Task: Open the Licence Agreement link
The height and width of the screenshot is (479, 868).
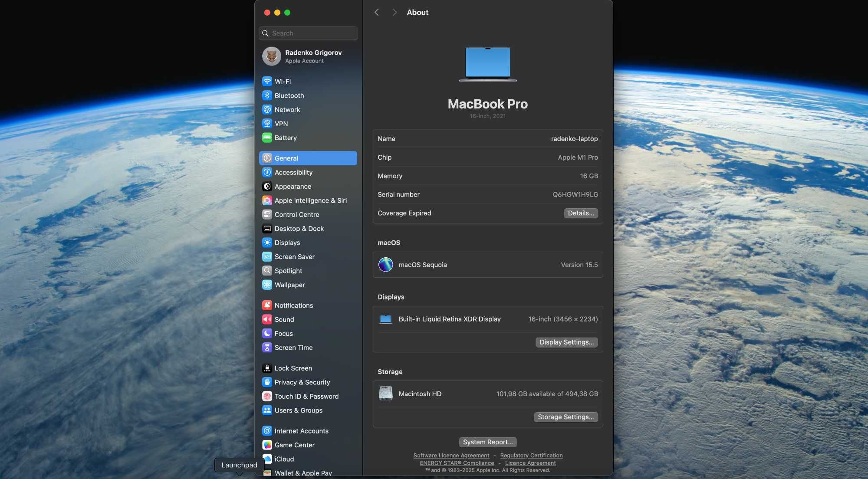Action: (530, 463)
